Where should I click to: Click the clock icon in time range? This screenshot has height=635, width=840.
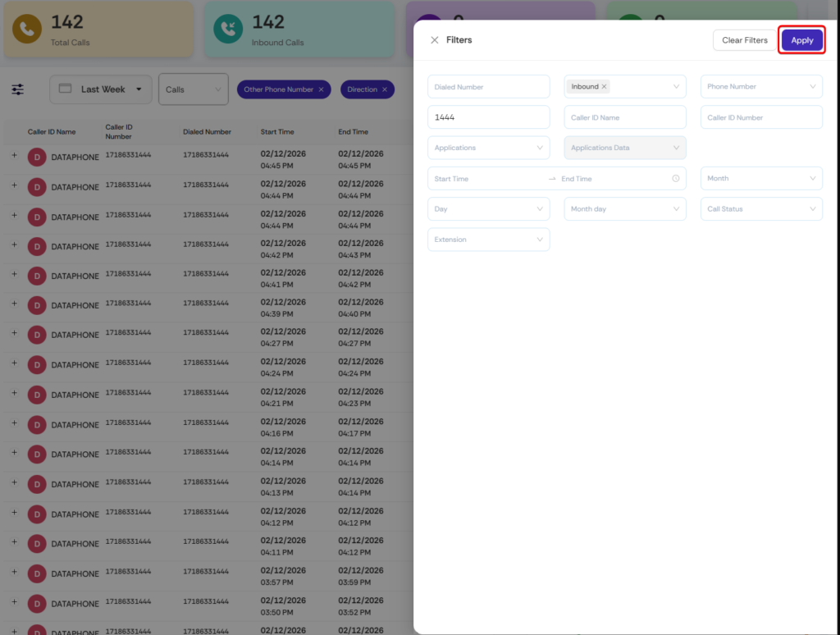pos(675,179)
